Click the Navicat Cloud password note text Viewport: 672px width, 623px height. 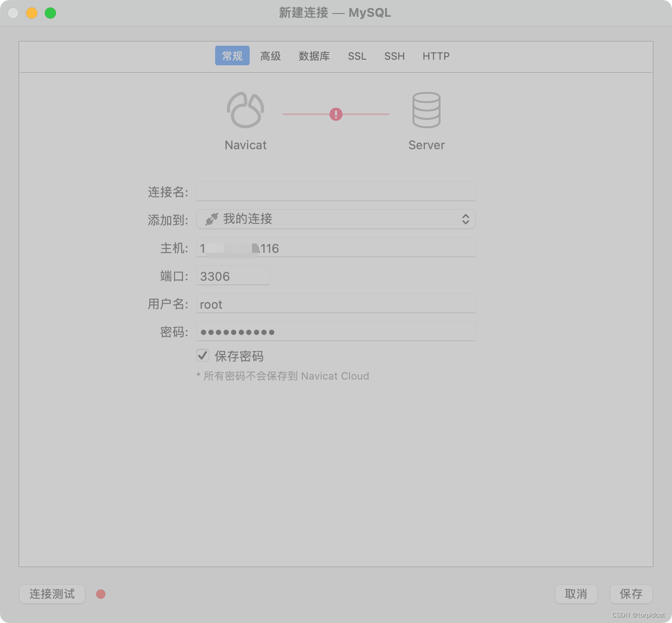(x=283, y=376)
